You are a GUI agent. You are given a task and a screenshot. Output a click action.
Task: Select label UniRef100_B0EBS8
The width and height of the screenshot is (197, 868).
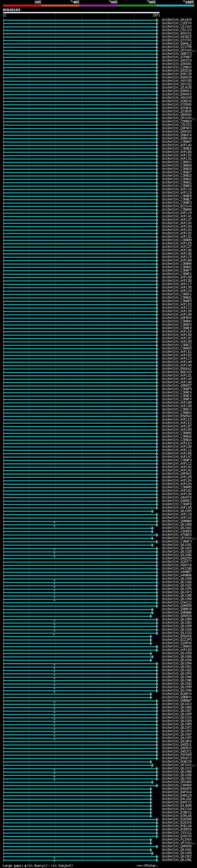[x=177, y=830]
